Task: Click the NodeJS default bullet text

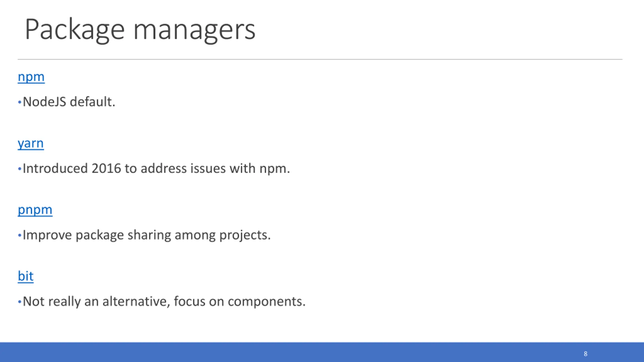Action: tap(69, 102)
